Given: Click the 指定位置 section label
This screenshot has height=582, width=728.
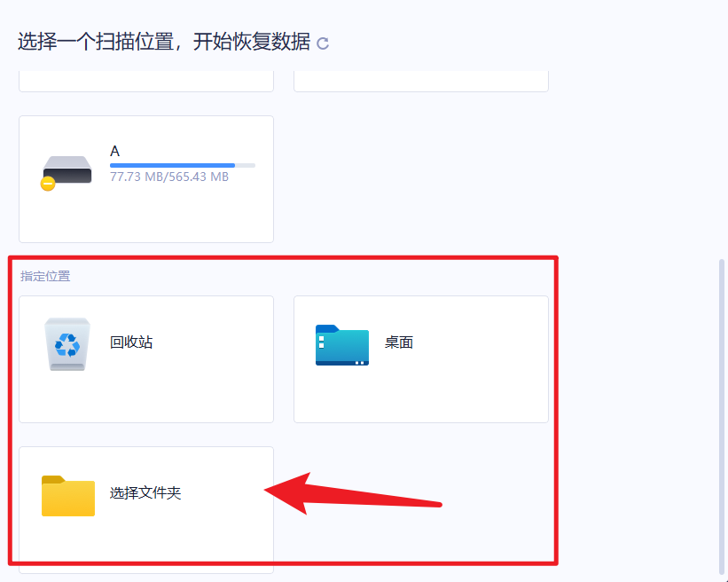Looking at the screenshot, I should click(x=45, y=277).
